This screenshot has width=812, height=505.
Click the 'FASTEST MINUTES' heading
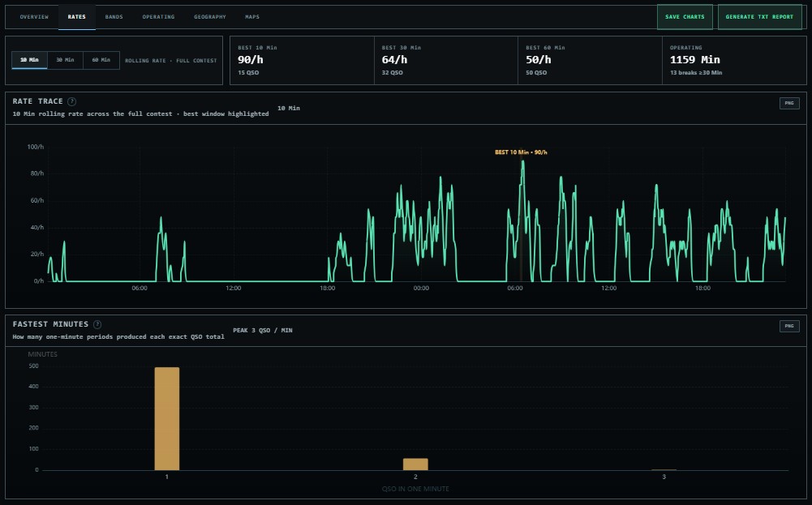51,324
